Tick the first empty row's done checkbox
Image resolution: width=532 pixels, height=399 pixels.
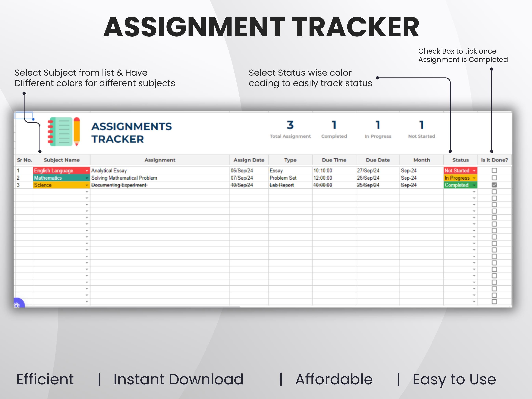coord(494,192)
